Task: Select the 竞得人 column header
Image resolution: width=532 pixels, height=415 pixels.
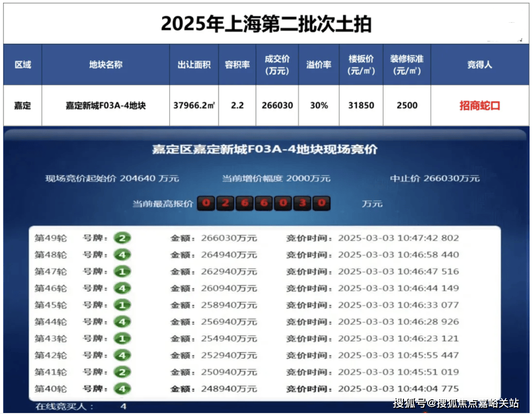Action: tap(479, 65)
